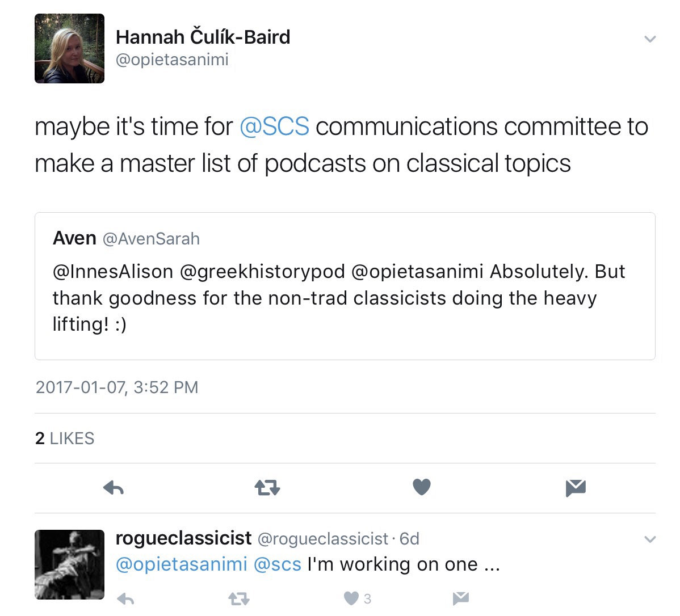
Task: Retweet rogueclassicist's reply
Action: pos(238,598)
